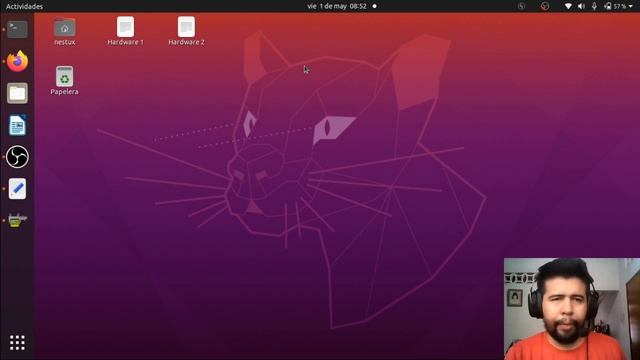This screenshot has width=640, height=360.
Task: Select the Papelera trash icon
Action: click(64, 81)
